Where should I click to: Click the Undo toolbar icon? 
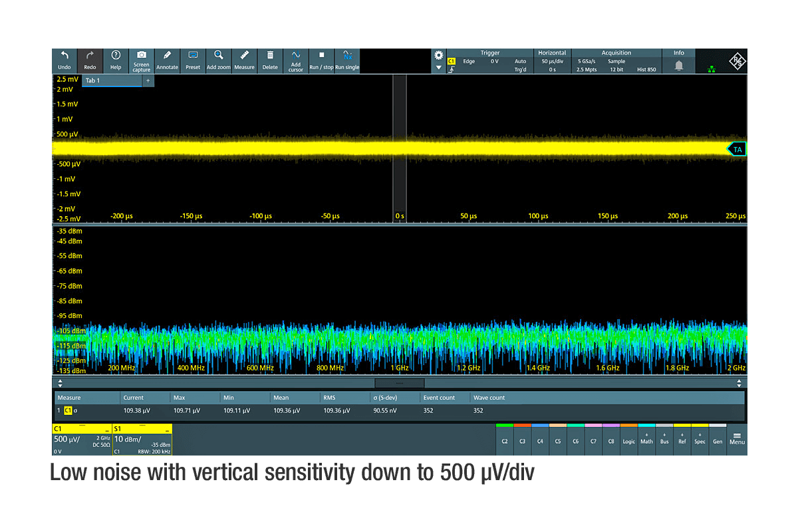click(x=65, y=61)
